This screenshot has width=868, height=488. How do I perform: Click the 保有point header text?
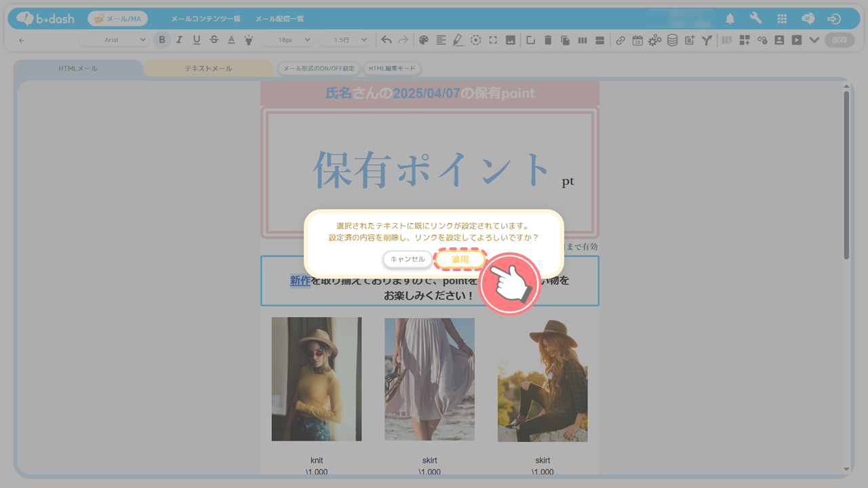(430, 94)
